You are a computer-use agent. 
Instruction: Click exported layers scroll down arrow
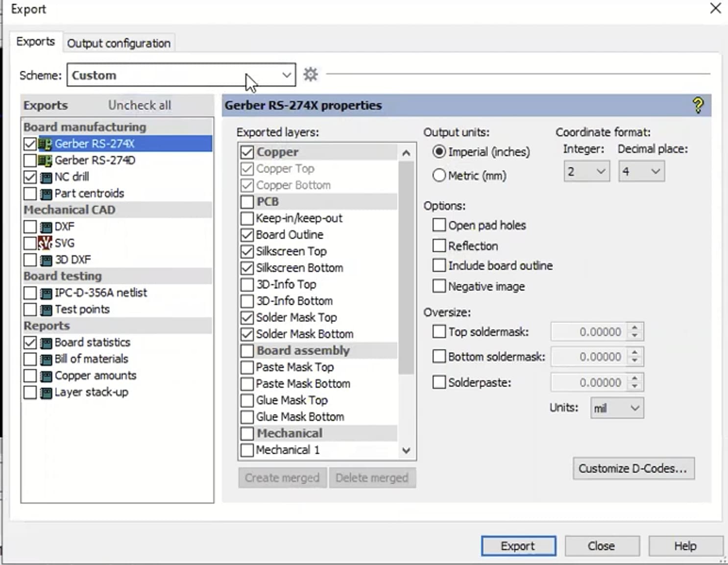point(406,450)
